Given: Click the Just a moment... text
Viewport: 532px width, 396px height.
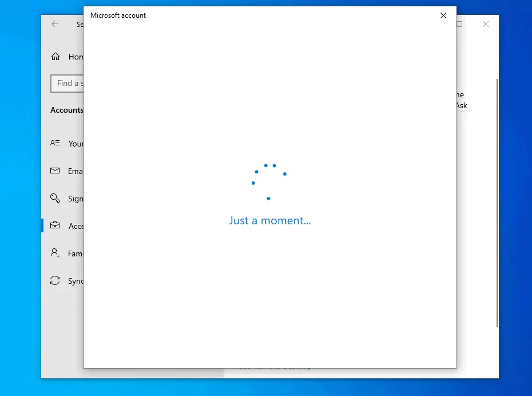Looking at the screenshot, I should tap(270, 220).
